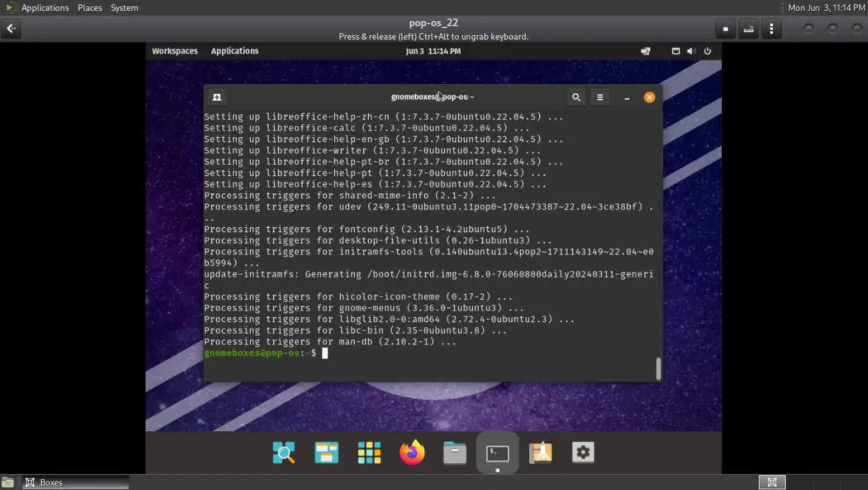Viewport: 868px width, 490px height.
Task: Click the terminal title gnomeboxes@pop-os: ~
Action: [433, 97]
